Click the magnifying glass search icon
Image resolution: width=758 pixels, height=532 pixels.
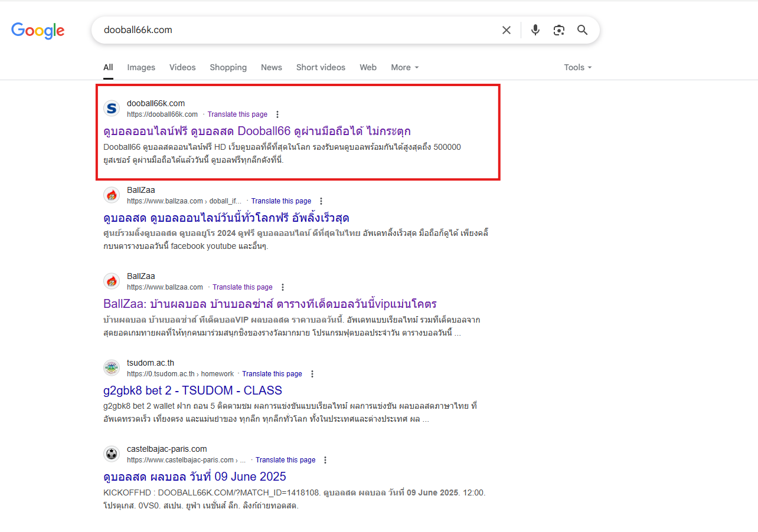point(583,30)
